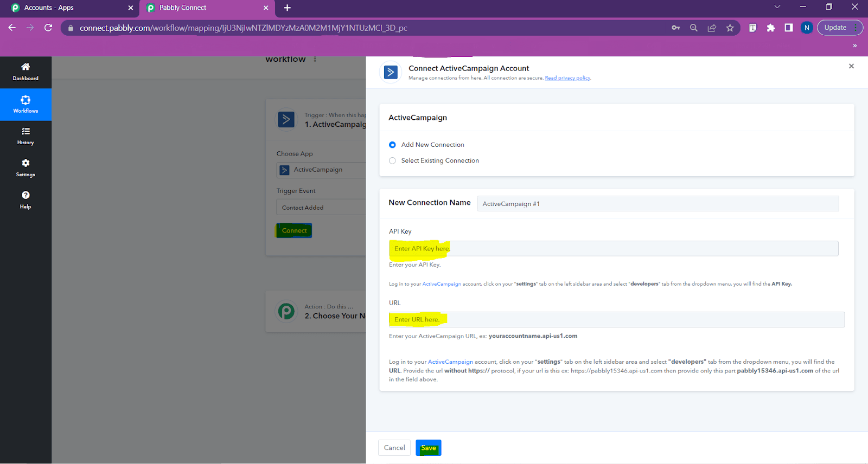Image resolution: width=868 pixels, height=464 pixels.
Task: Open the Read privacy policy link
Action: coord(567,78)
